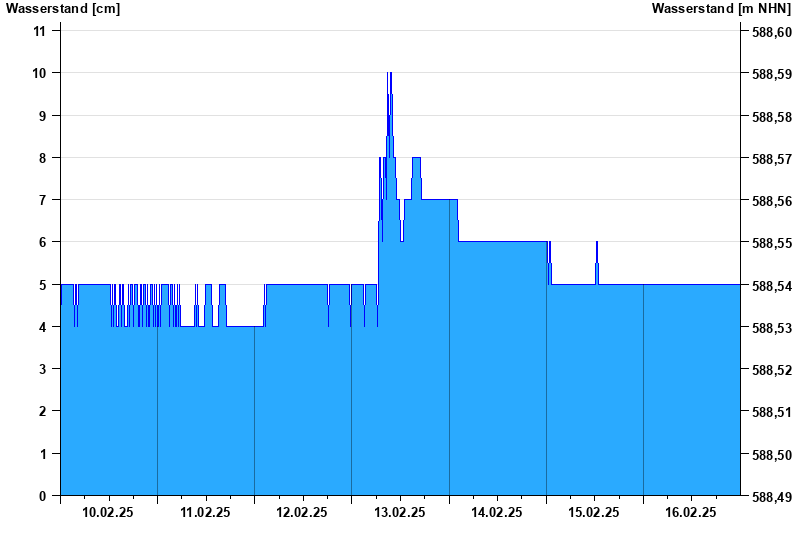This screenshot has width=800, height=550.
Task: Click the 15.02.25 date label
Action: tap(594, 513)
